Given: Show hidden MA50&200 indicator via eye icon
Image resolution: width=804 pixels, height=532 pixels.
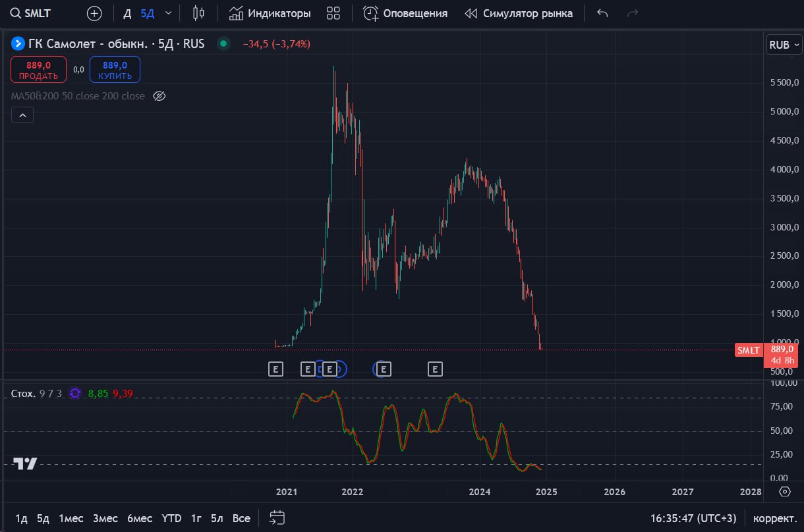Looking at the screenshot, I should click(159, 96).
